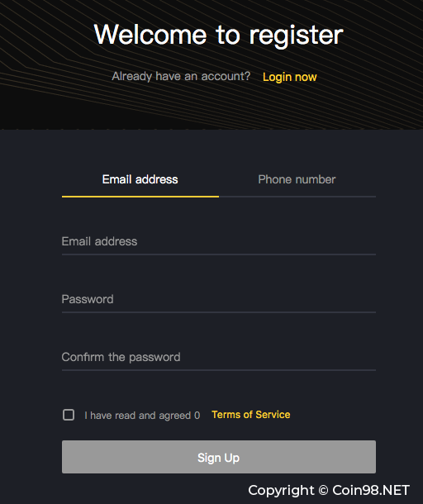
Task: Click the 'I have read and agreed' label
Action: click(x=142, y=416)
